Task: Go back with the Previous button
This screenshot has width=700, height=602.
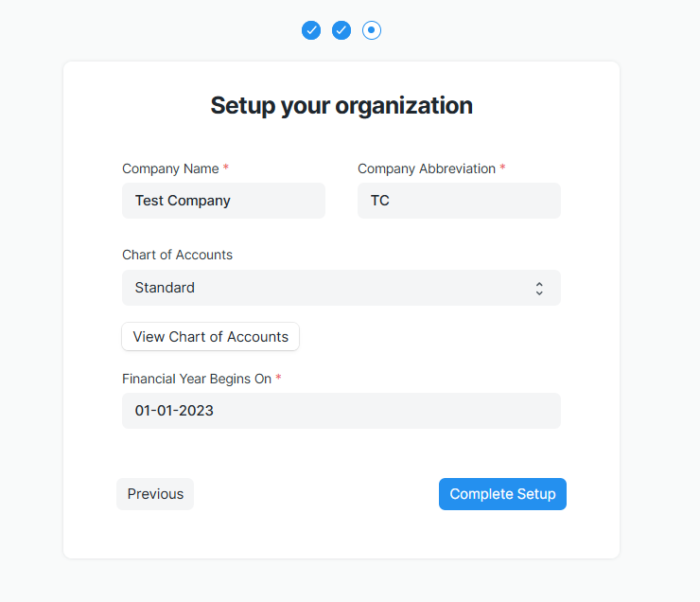Action: pyautogui.click(x=155, y=494)
